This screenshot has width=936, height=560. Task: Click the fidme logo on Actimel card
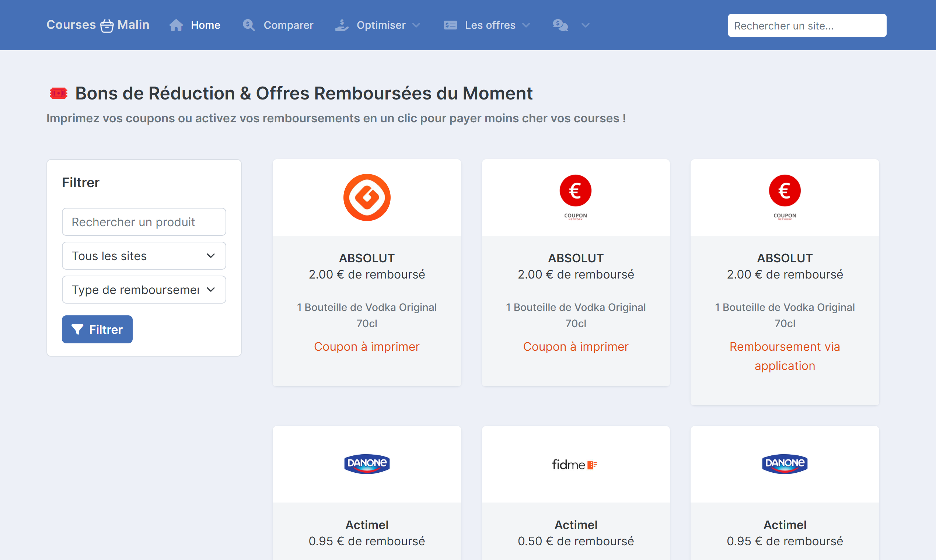[x=575, y=465]
